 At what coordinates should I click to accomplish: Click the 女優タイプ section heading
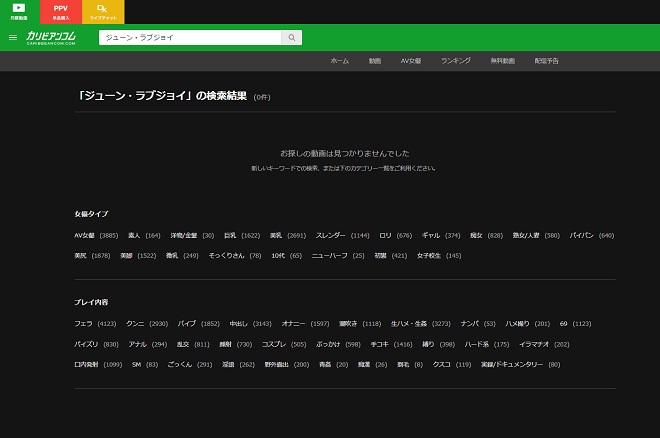[x=91, y=214]
